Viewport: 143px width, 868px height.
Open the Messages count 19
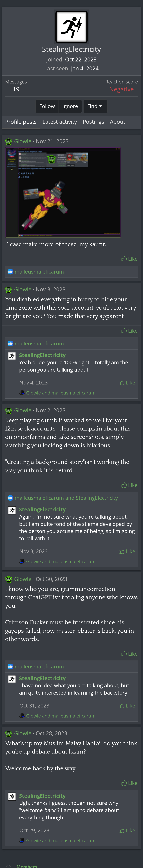pos(16,89)
